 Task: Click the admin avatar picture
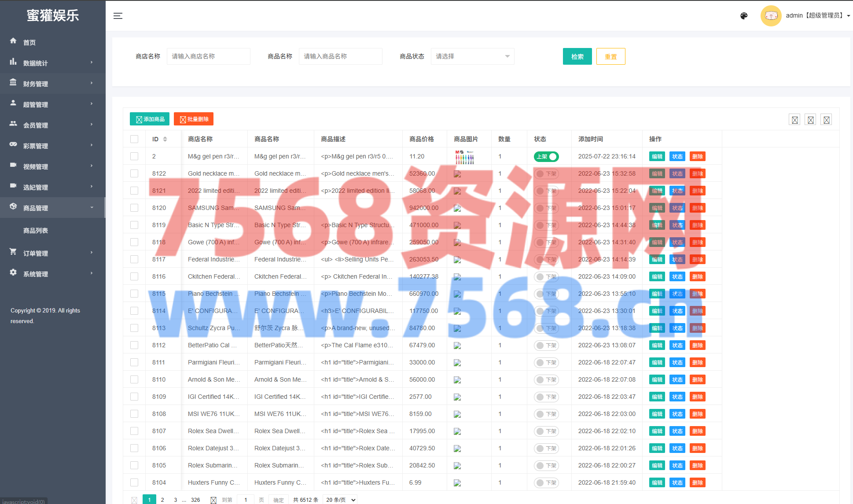[x=771, y=16]
